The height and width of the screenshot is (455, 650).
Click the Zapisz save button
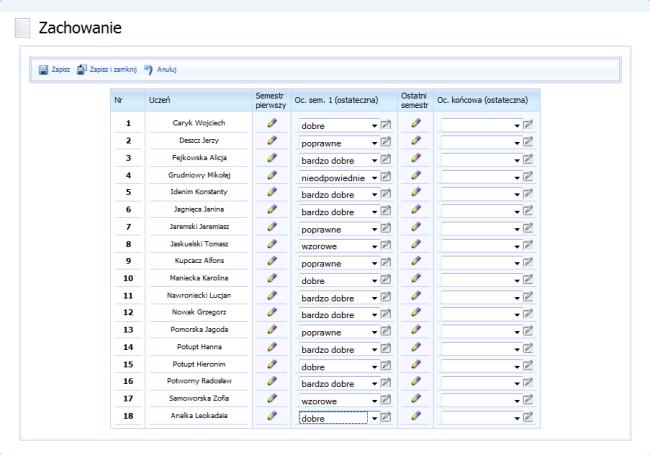tap(54, 70)
